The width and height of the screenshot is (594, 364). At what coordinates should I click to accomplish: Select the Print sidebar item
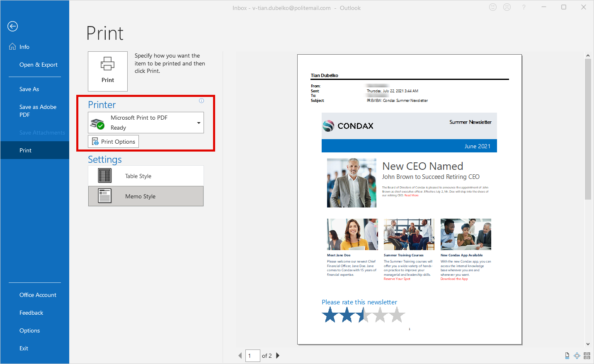(x=35, y=150)
